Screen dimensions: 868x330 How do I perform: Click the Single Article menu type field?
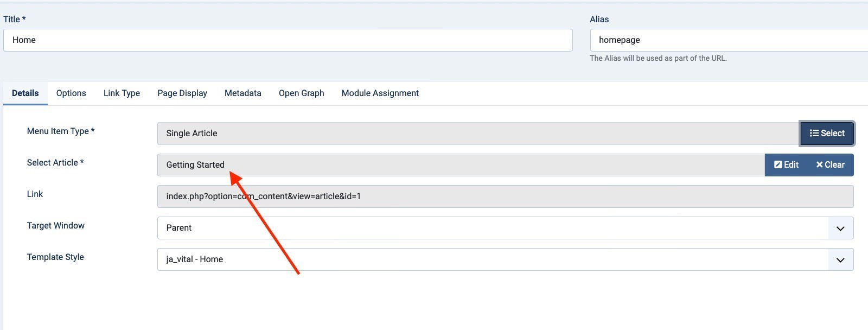[x=478, y=134]
